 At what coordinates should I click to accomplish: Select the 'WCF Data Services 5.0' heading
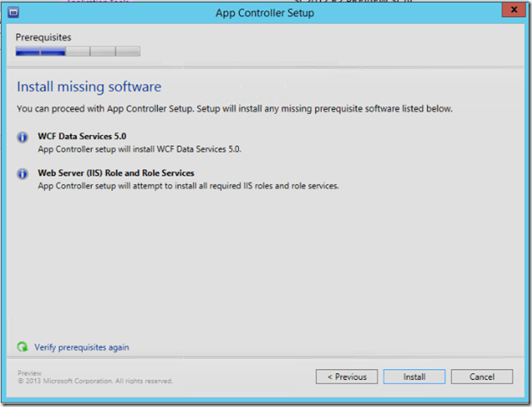pyautogui.click(x=82, y=136)
